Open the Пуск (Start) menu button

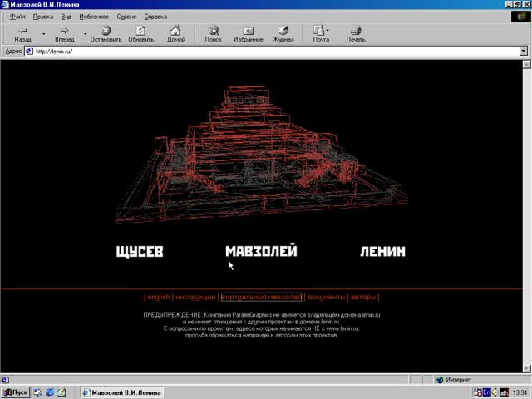pyautogui.click(x=15, y=392)
